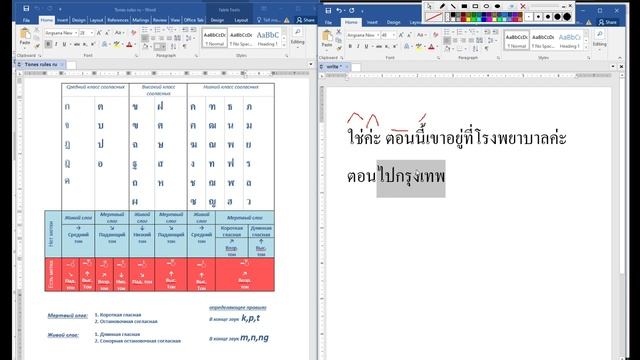Toggle Italic in write window
This screenshot has height=360, width=640.
358,47
